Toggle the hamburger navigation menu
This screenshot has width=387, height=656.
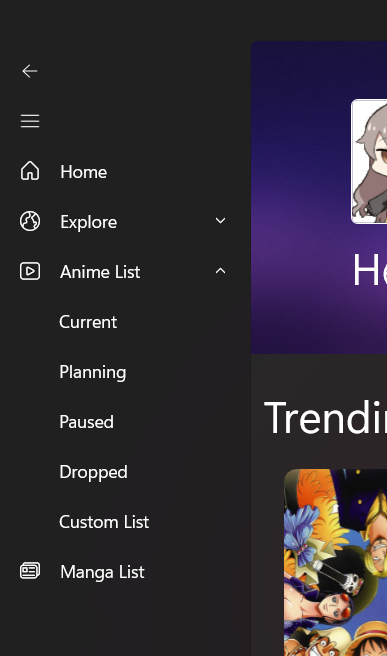(x=30, y=121)
